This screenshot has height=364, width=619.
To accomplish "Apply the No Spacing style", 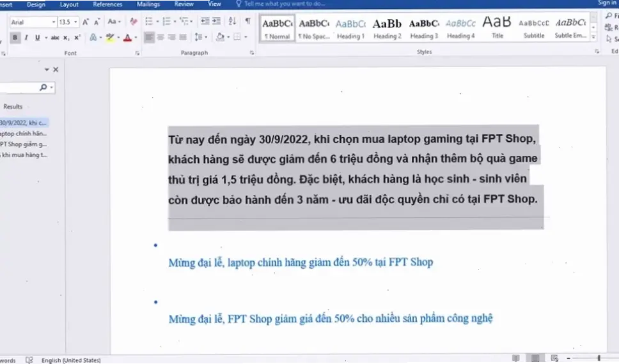I will (314, 28).
